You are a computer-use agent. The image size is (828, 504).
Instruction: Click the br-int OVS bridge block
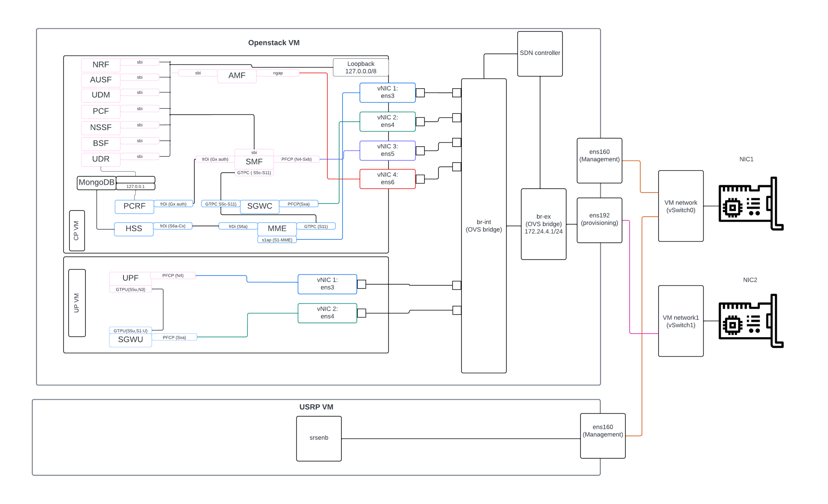483,226
